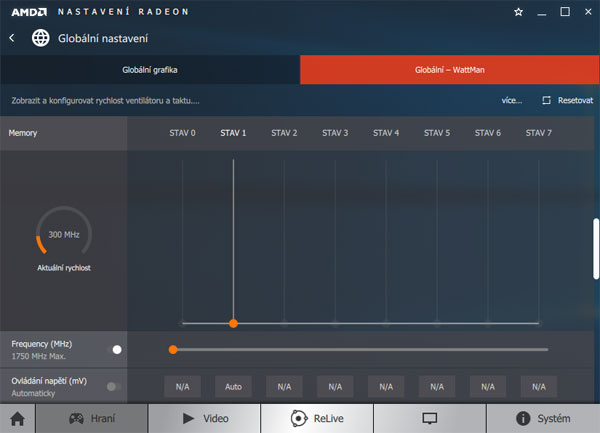This screenshot has width=600, height=433.
Task: Go back with the left arrow
Action: coord(12,38)
